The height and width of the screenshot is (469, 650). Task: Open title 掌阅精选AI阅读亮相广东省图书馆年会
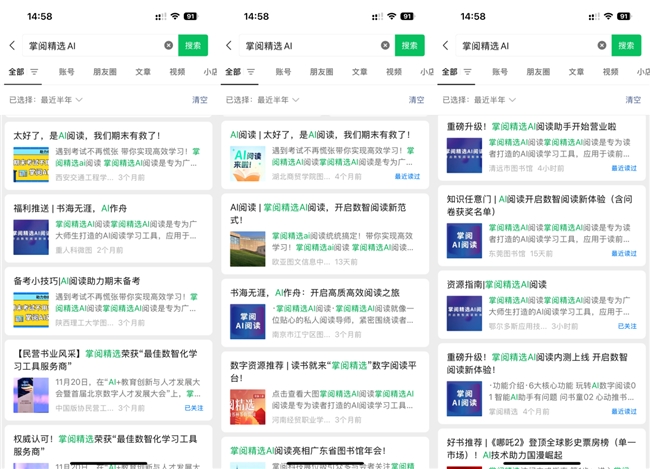308,451
